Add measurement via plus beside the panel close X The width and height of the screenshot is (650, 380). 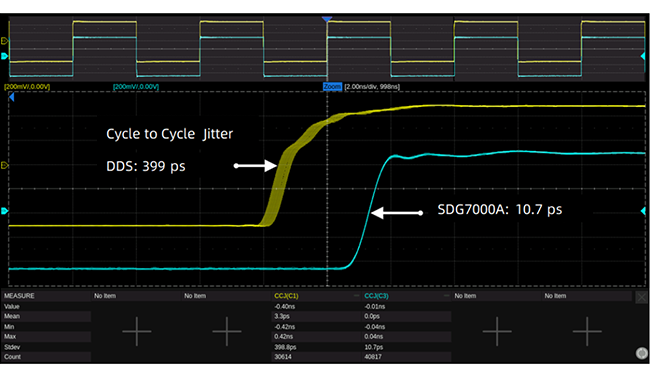[x=587, y=331]
